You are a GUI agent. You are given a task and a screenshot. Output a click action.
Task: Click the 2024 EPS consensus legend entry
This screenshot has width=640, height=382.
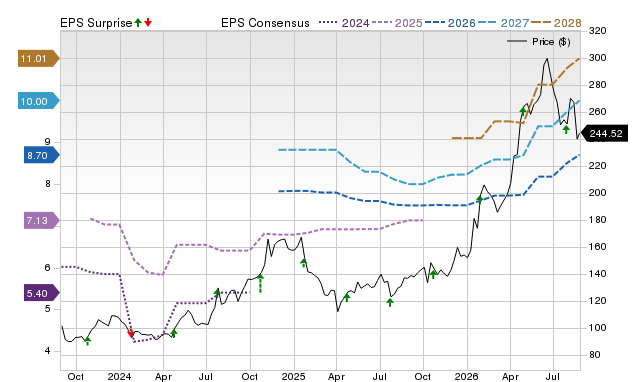pos(344,23)
